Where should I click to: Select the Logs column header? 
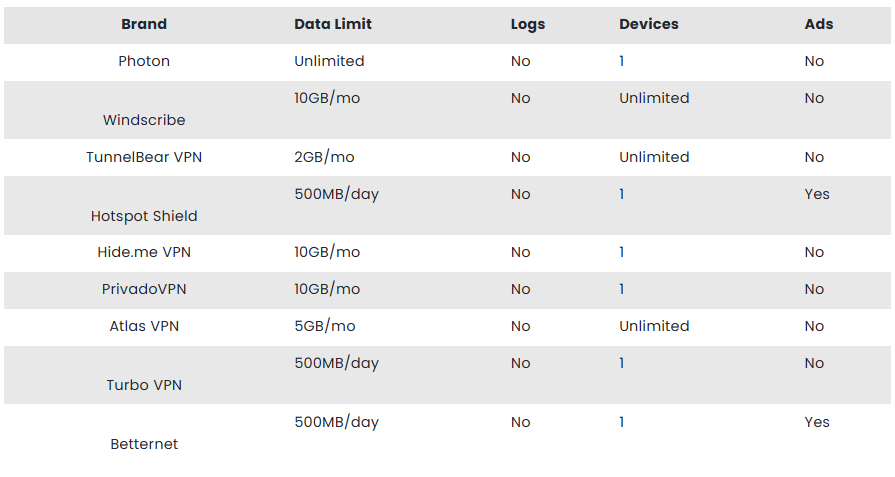pos(527,25)
